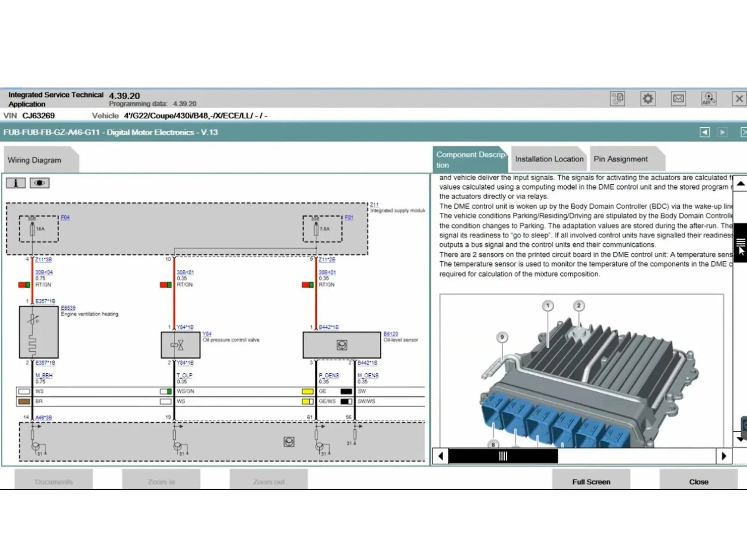This screenshot has width=747, height=560.
Task: Open the settings gear icon
Action: click(x=648, y=99)
